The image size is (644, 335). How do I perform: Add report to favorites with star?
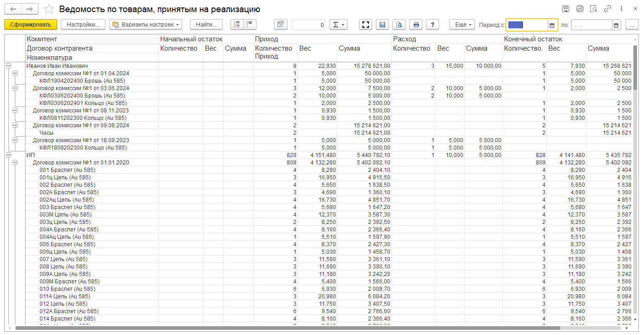click(49, 9)
